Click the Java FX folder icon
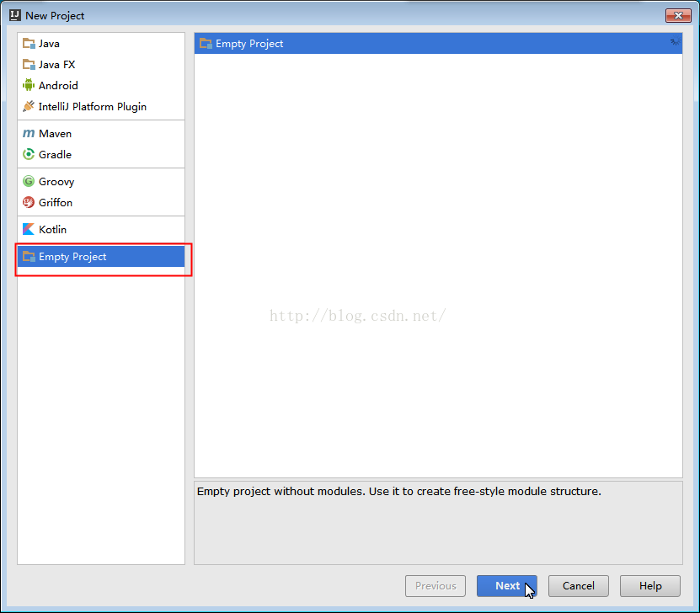Viewport: 700px width, 613px height. point(29,64)
